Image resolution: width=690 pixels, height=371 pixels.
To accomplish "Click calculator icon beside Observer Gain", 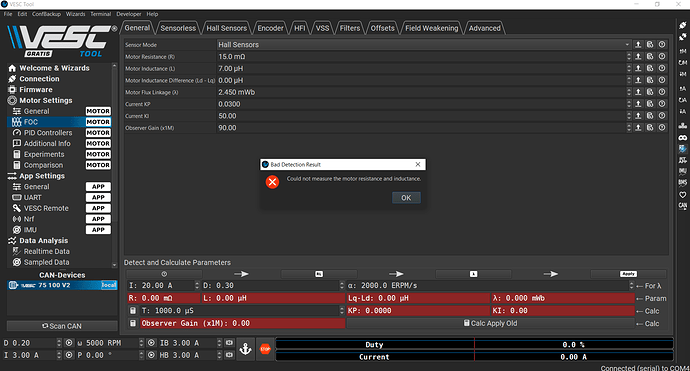I will pyautogui.click(x=133, y=323).
